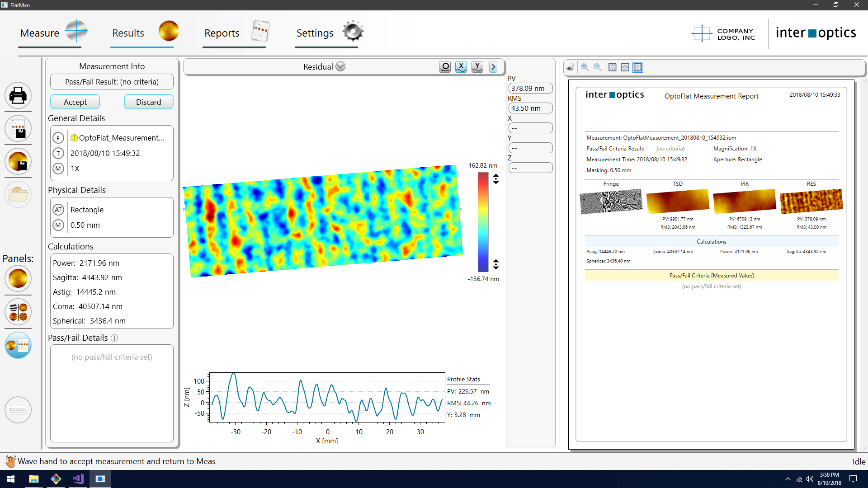Click the save measurement data icon
The height and width of the screenshot is (488, 868).
click(x=18, y=162)
